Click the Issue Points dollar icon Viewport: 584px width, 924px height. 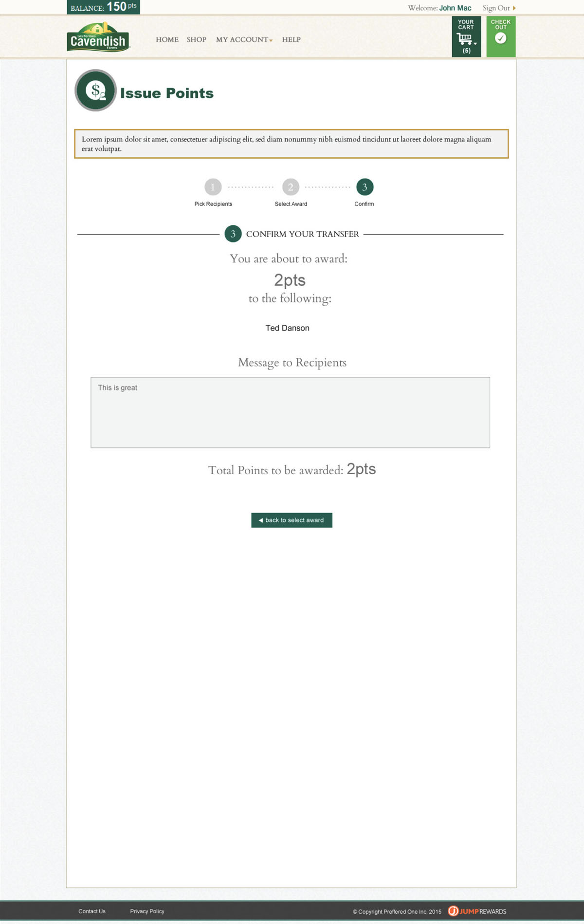tap(96, 91)
